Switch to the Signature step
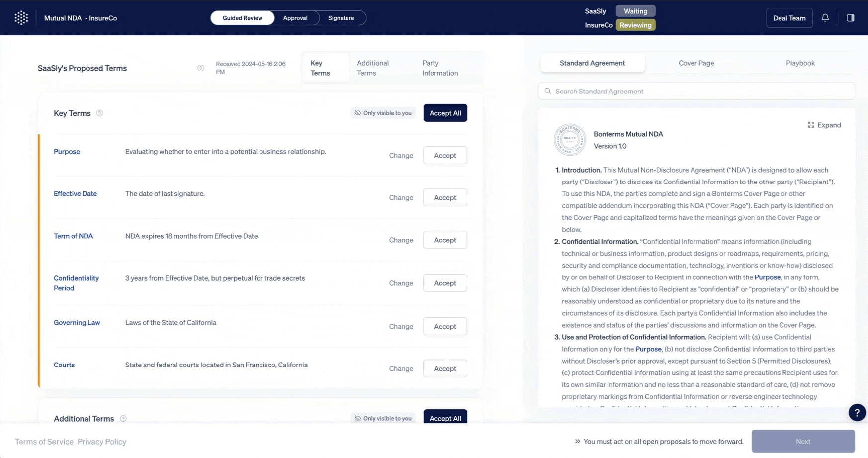The height and width of the screenshot is (458, 868). [341, 18]
